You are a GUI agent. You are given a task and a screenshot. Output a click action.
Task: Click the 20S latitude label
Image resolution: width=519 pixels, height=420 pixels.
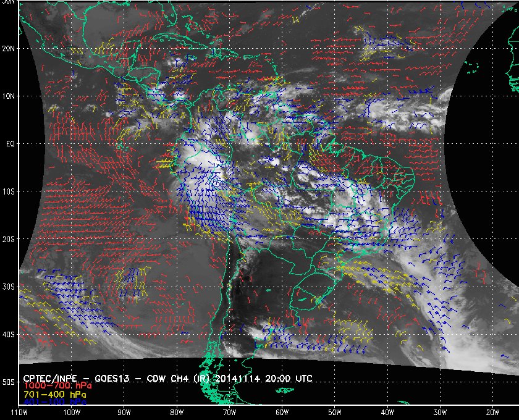pos(9,239)
